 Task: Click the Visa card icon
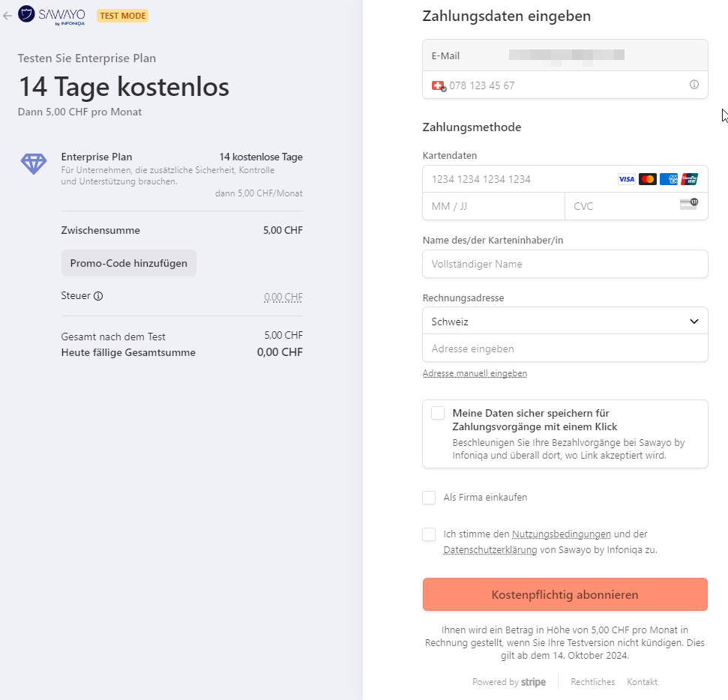626,179
